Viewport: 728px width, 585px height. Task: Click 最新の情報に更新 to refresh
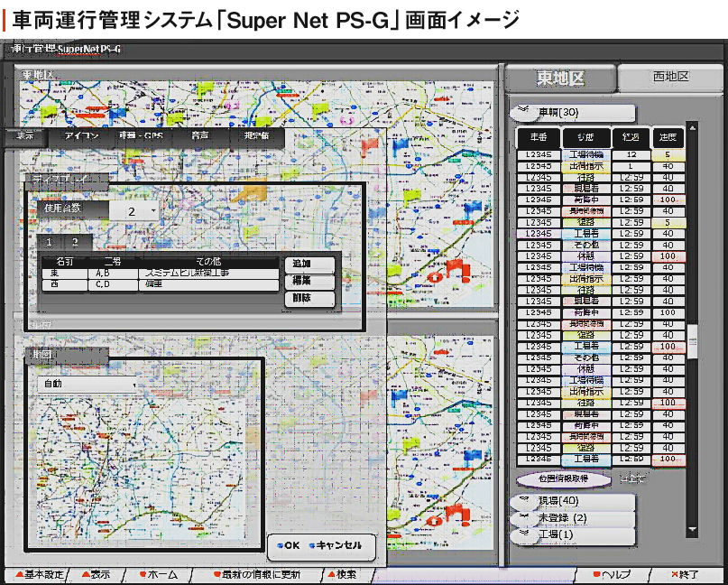coord(257,575)
